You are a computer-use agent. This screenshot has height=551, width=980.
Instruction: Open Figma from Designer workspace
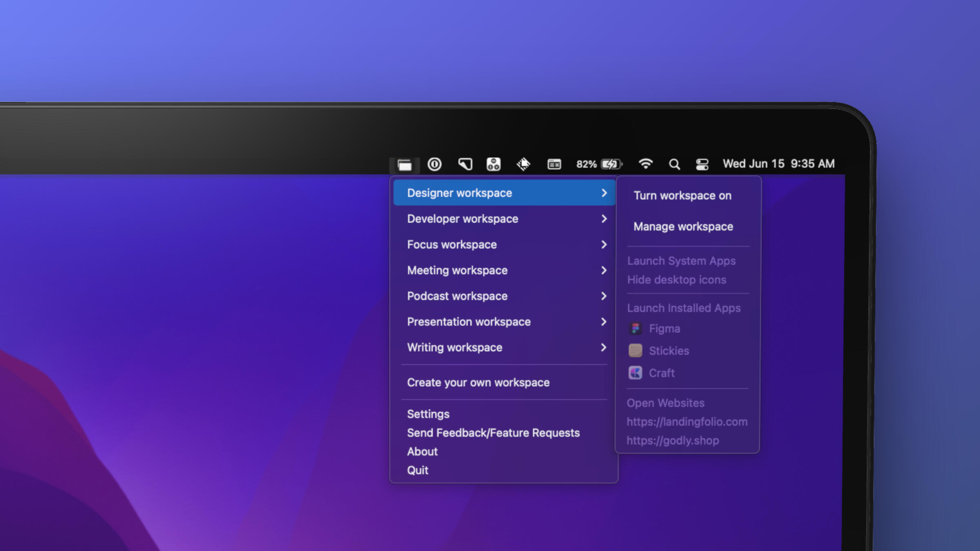(x=664, y=328)
